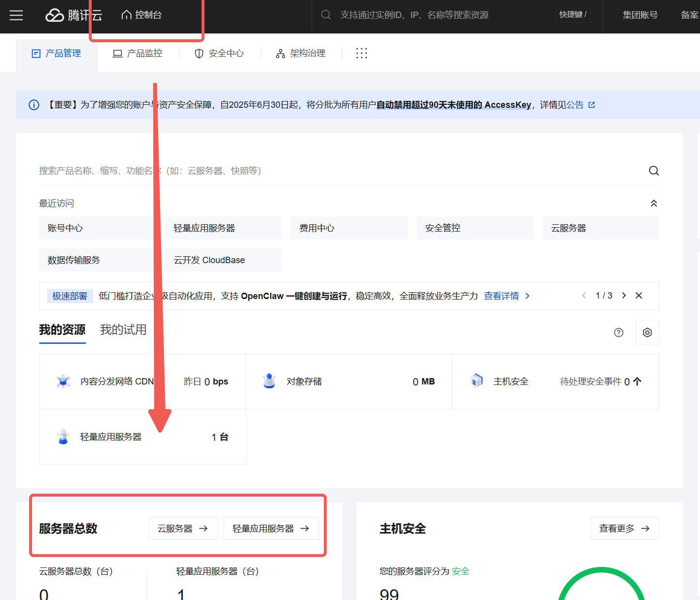Open 云服务器 from recent visits

pyautogui.click(x=601, y=228)
